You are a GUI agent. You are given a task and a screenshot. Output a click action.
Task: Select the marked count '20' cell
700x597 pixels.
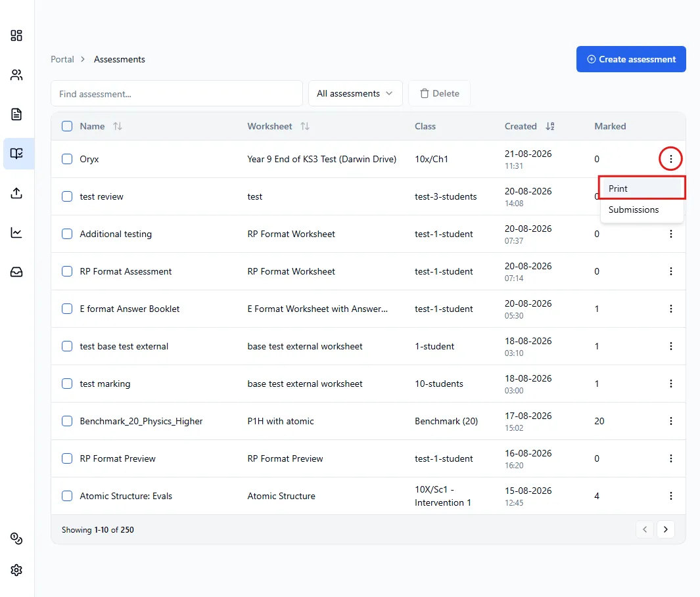[599, 421]
